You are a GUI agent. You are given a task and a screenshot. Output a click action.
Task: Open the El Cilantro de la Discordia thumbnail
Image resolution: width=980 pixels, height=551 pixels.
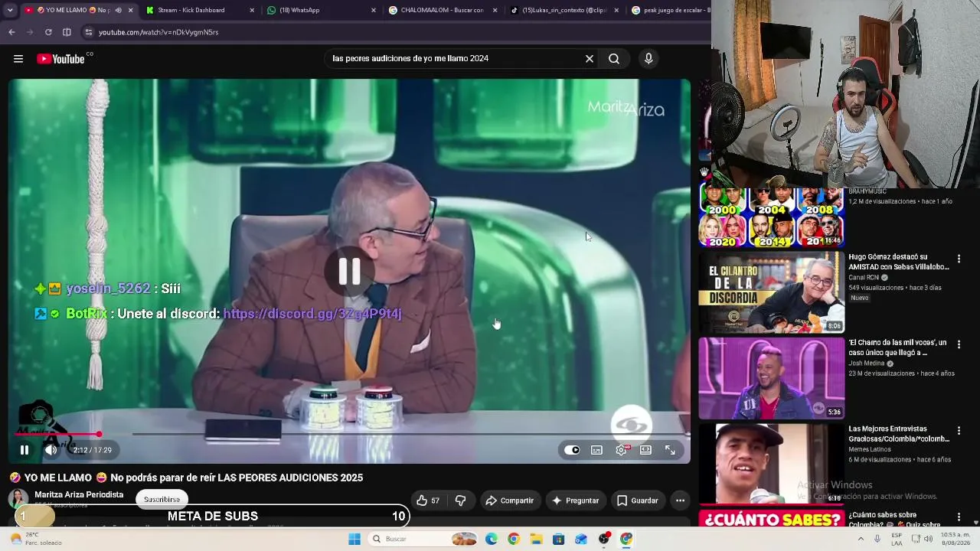click(x=772, y=292)
